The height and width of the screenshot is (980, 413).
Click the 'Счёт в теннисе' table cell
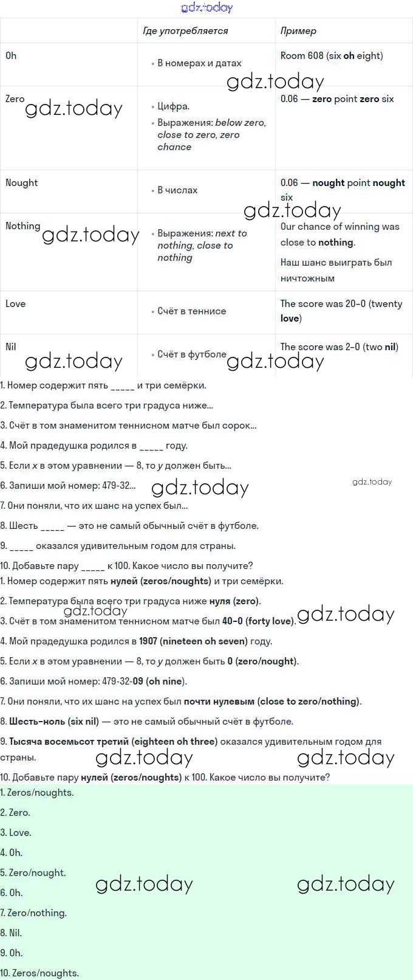191,311
